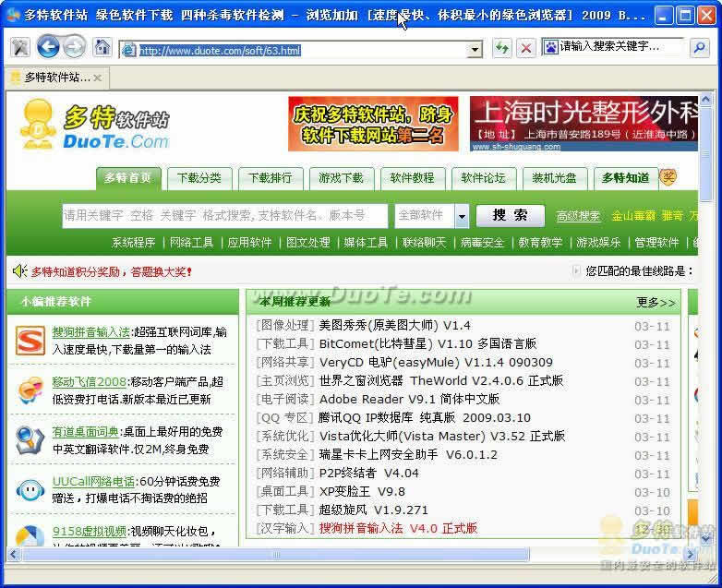
Task: Click the small arrow before 您匹配的最佳线路
Action: click(575, 270)
